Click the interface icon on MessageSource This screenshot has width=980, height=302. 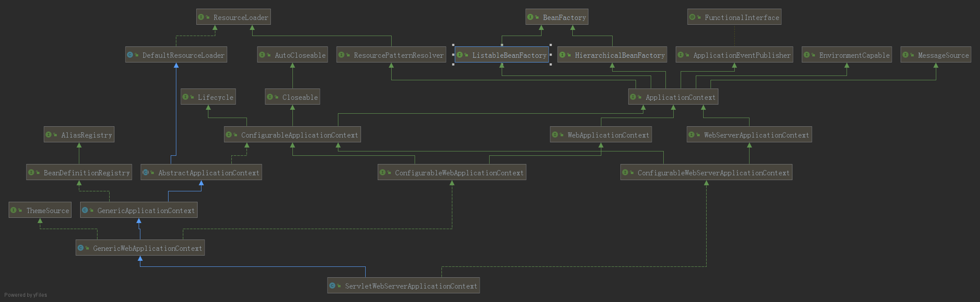click(905, 55)
